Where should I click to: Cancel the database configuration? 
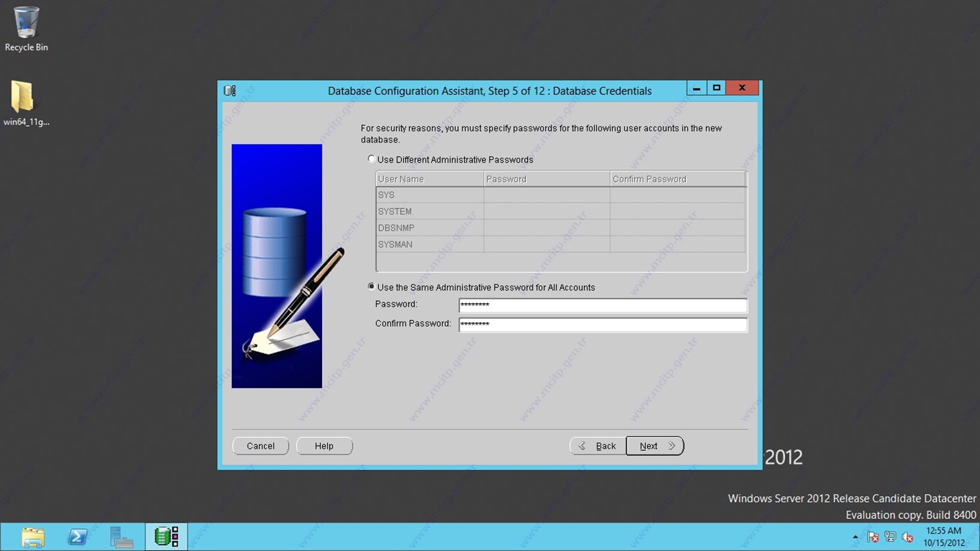click(260, 446)
